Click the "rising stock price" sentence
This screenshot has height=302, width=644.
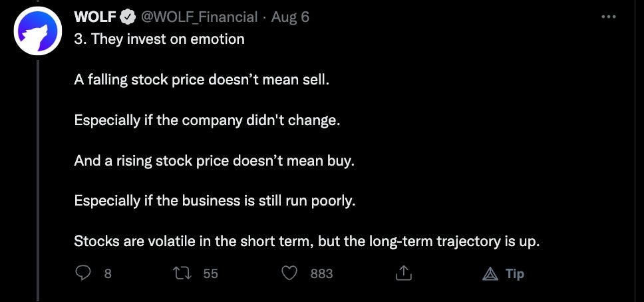coord(215,162)
